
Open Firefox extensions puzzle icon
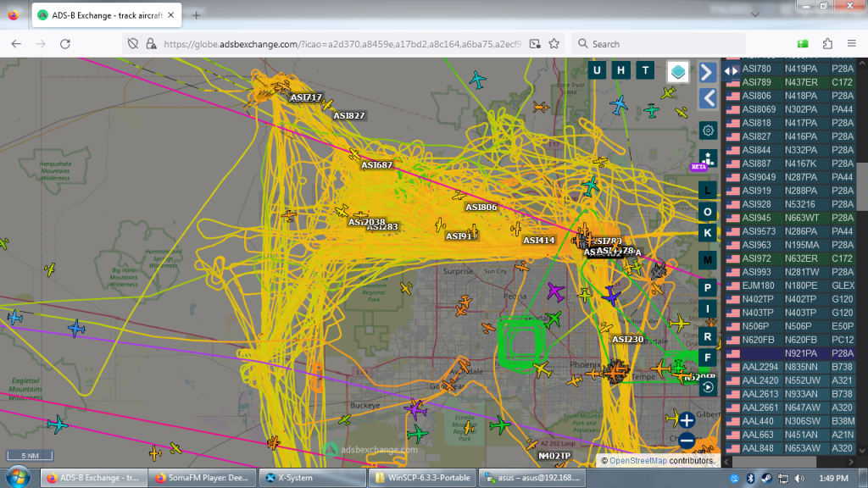pyautogui.click(x=827, y=44)
